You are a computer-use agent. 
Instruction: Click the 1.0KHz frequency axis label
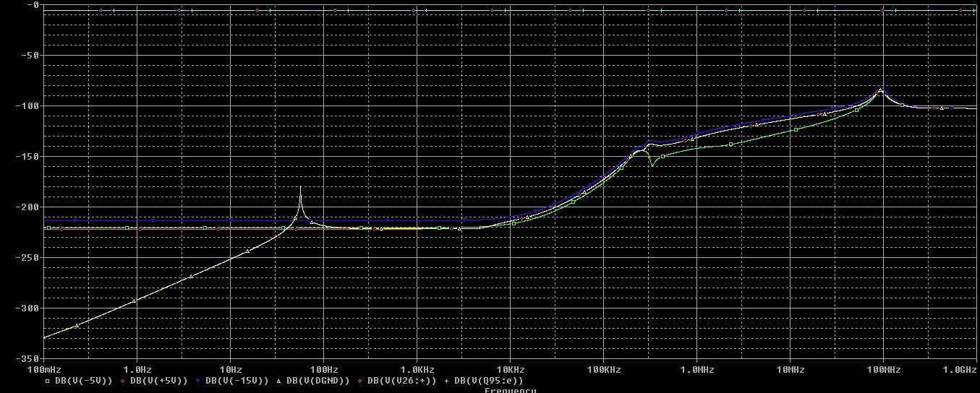click(x=418, y=370)
